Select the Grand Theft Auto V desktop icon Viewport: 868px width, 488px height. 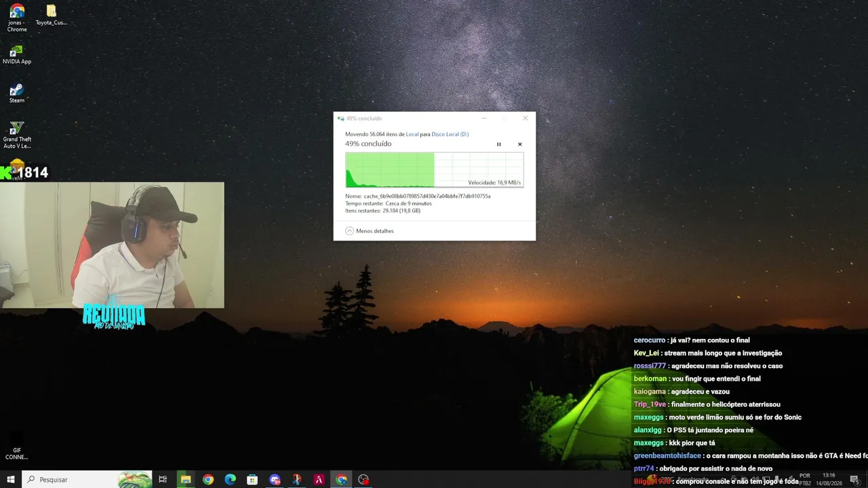point(17,136)
